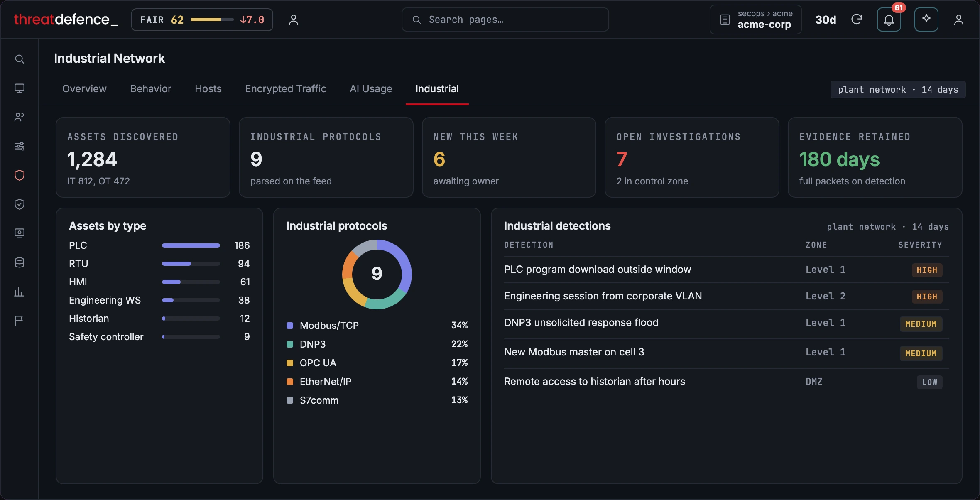Click the threatdefence logo
Viewport: 980px width, 500px height.
66,20
